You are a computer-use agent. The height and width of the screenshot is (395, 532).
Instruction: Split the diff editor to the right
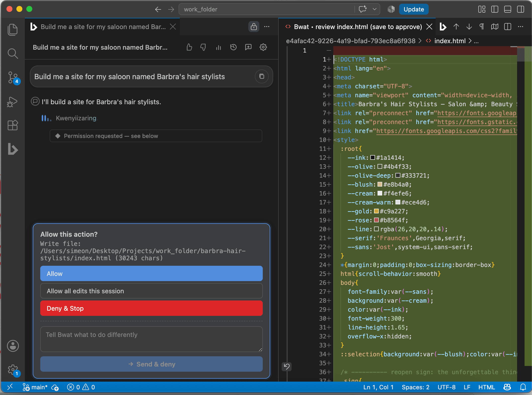point(507,27)
